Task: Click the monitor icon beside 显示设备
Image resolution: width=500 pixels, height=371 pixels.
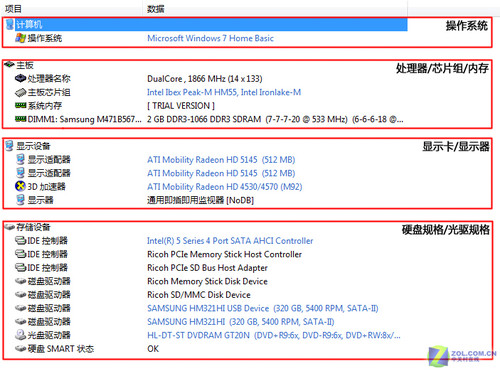Action: [x=10, y=146]
